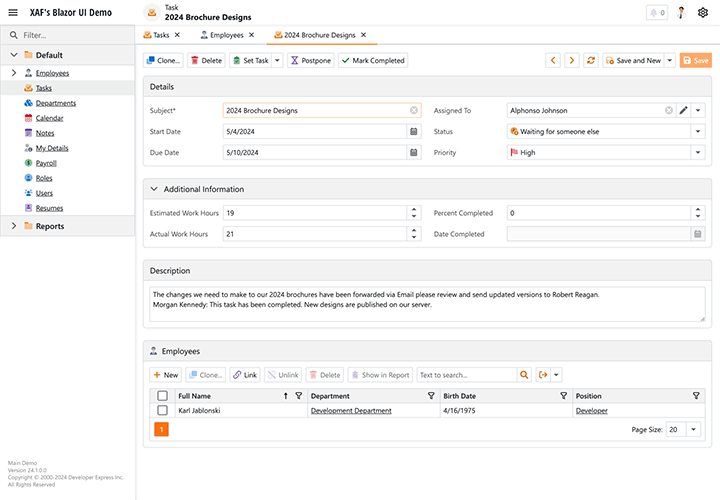Open the Status dropdown
720x500 pixels.
(698, 131)
